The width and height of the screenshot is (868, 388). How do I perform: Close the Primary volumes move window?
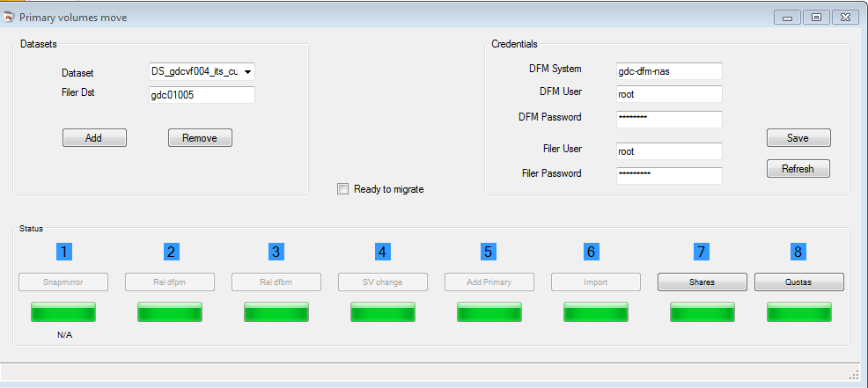pos(845,18)
